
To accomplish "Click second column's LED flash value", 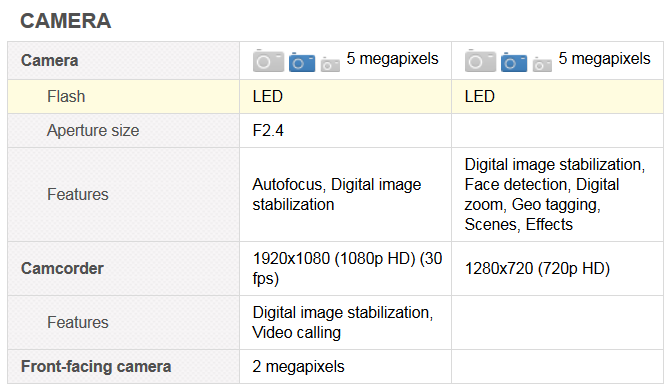I will coord(479,97).
